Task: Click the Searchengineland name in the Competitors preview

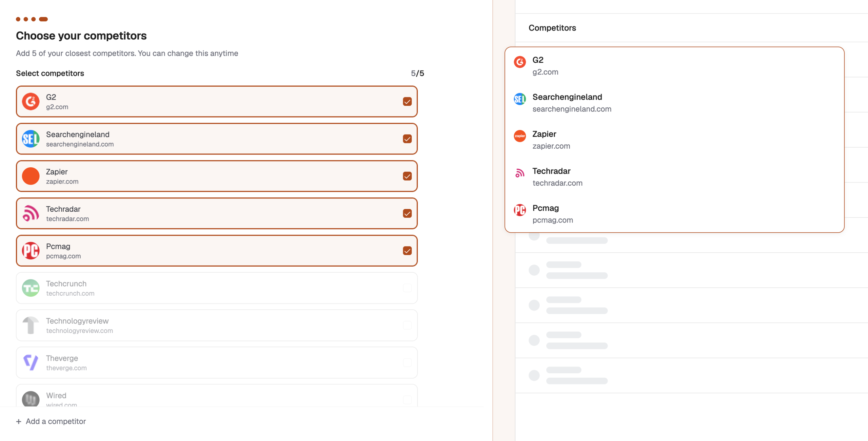Action: point(567,97)
